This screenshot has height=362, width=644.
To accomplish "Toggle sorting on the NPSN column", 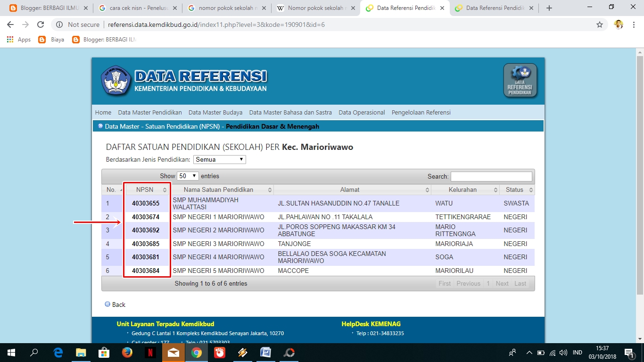I will pos(147,189).
